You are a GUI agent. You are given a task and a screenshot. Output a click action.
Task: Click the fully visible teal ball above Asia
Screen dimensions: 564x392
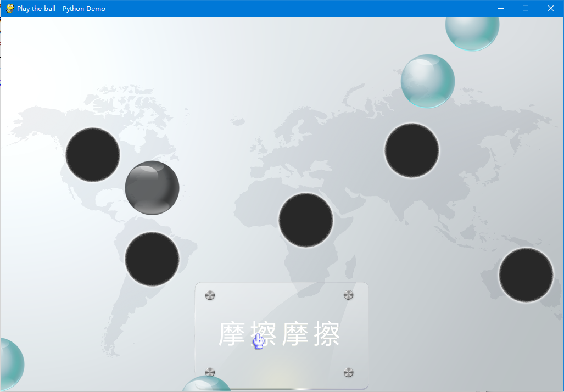[428, 81]
